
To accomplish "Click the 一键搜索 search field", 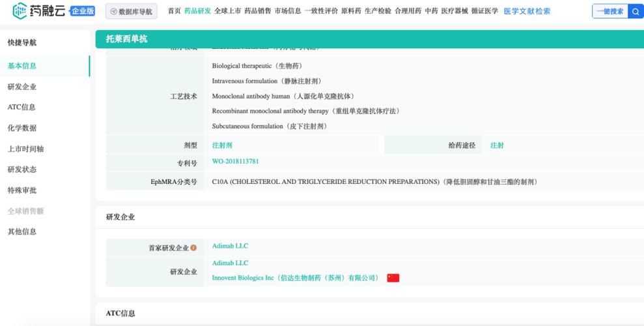I will pyautogui.click(x=610, y=12).
